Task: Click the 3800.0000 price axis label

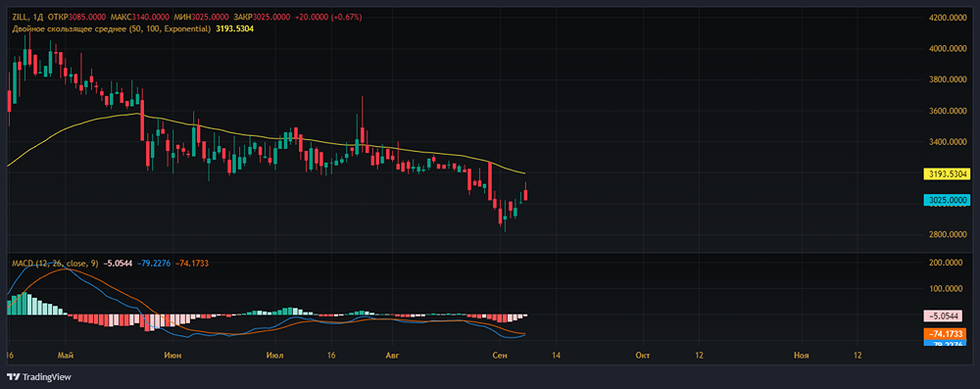Action: [x=947, y=79]
